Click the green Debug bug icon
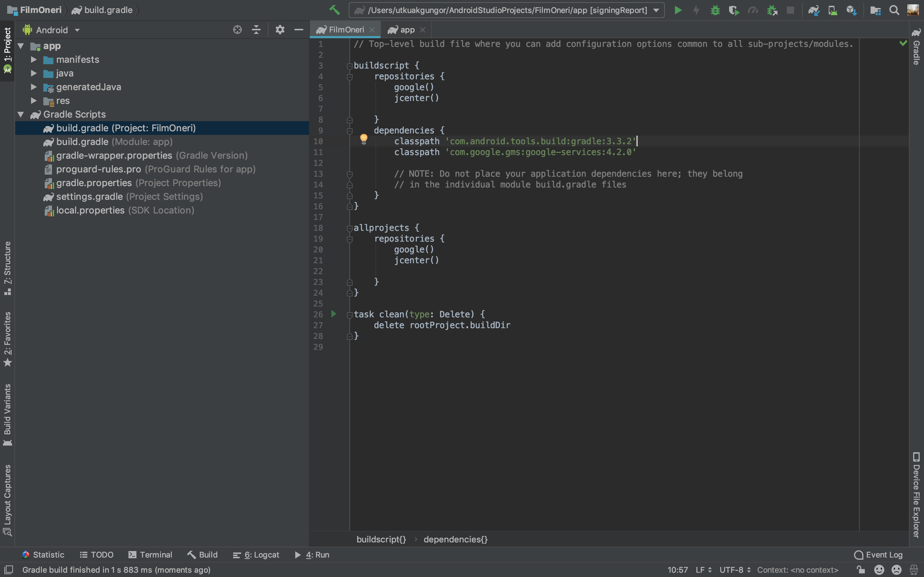Viewport: 924px width, 577px height. (715, 10)
